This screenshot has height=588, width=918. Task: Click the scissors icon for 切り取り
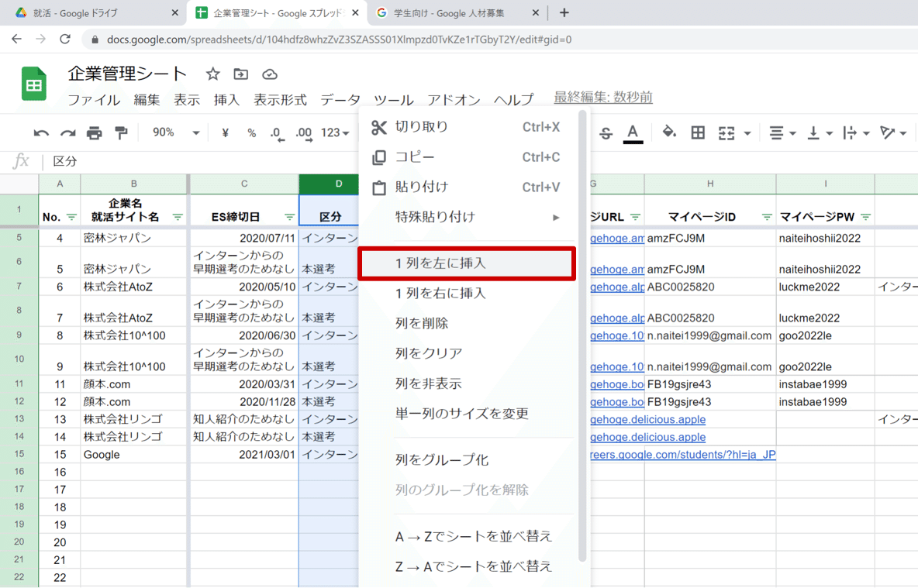click(x=379, y=127)
